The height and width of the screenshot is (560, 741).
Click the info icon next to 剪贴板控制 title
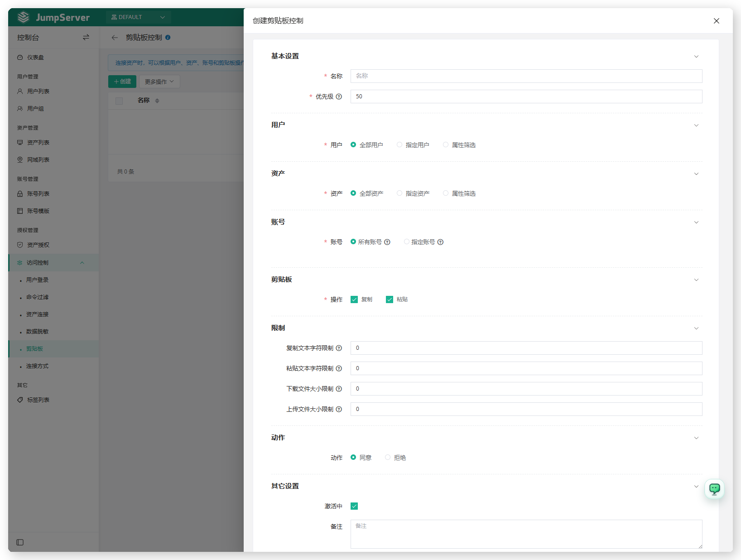click(x=168, y=38)
